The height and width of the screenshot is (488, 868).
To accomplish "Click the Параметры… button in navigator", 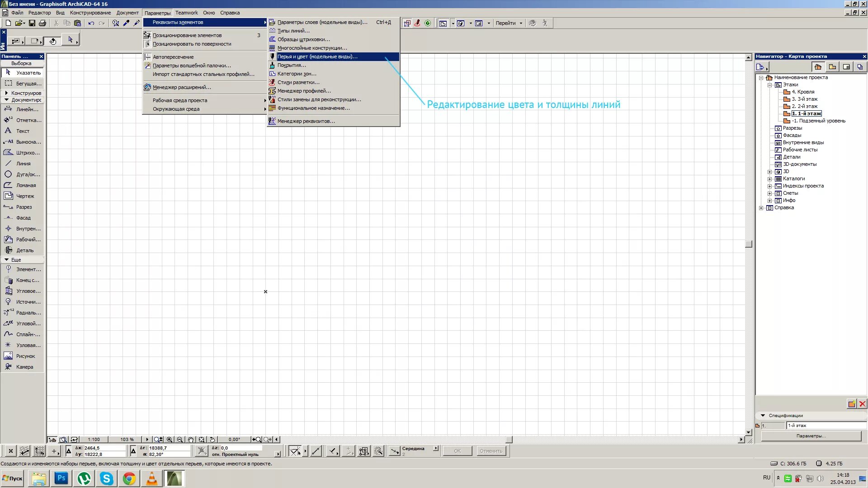I will tap(811, 436).
